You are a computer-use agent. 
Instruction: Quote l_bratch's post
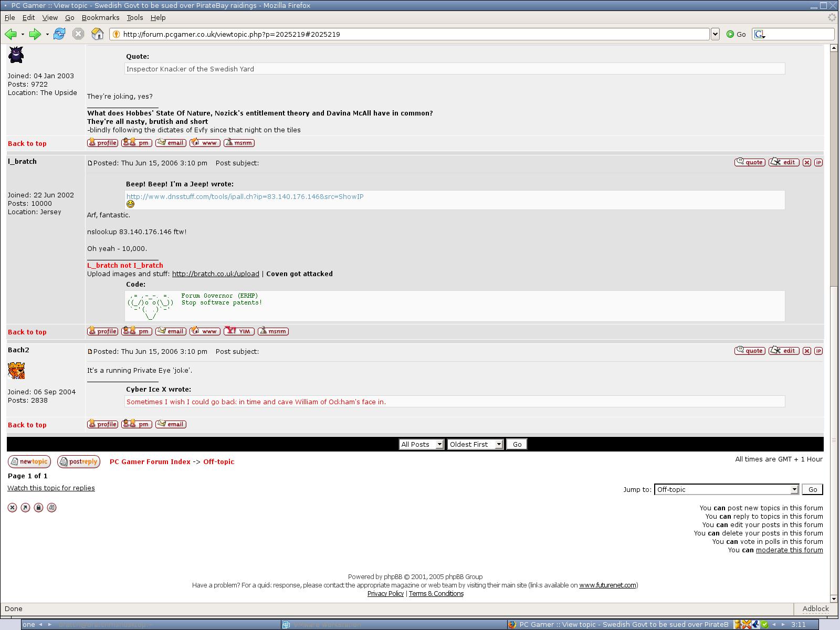750,162
